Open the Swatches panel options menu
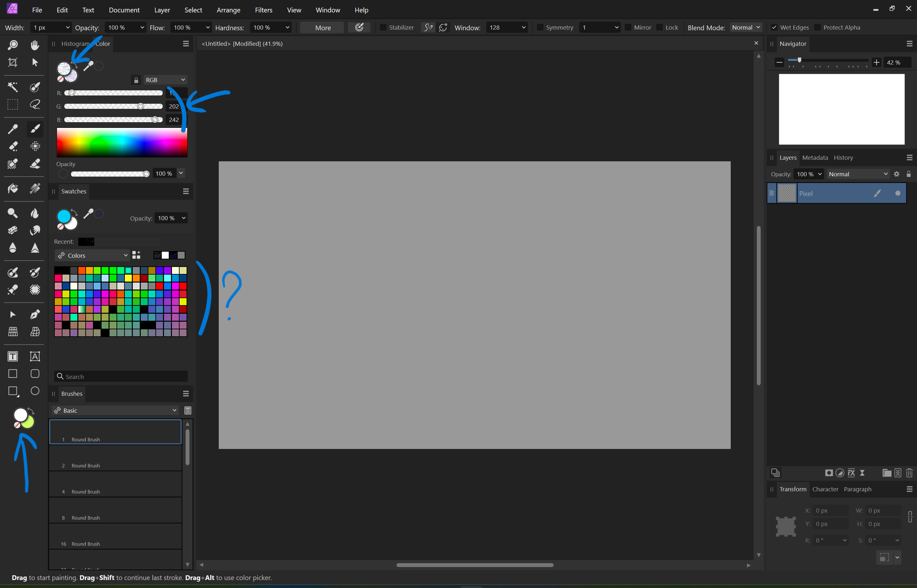 coord(186,191)
